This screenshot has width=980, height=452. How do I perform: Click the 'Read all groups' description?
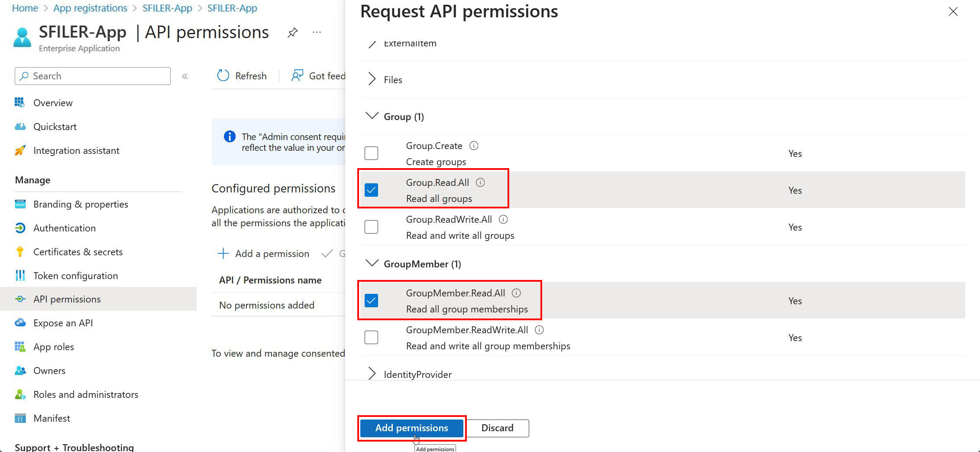pos(439,198)
